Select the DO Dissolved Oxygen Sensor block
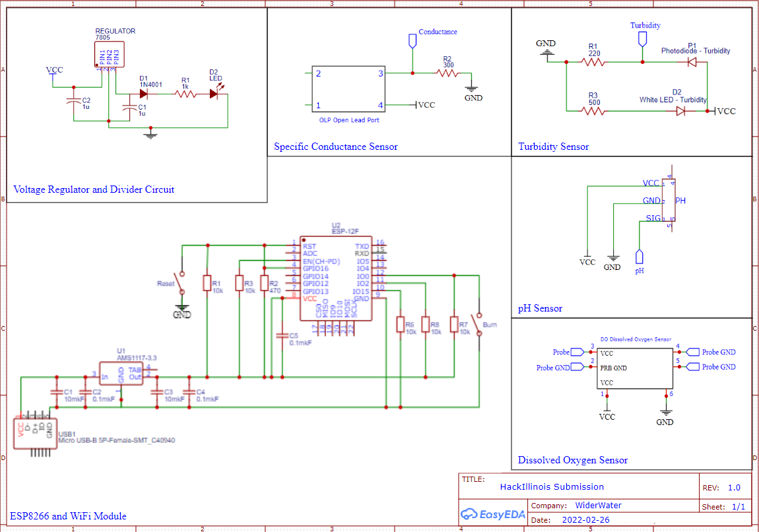 634,368
